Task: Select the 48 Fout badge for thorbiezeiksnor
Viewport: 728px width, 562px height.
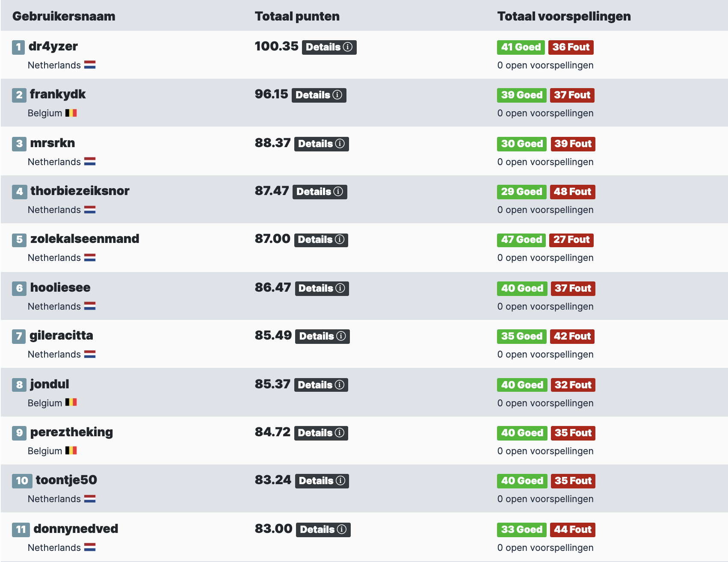Action: (x=572, y=192)
